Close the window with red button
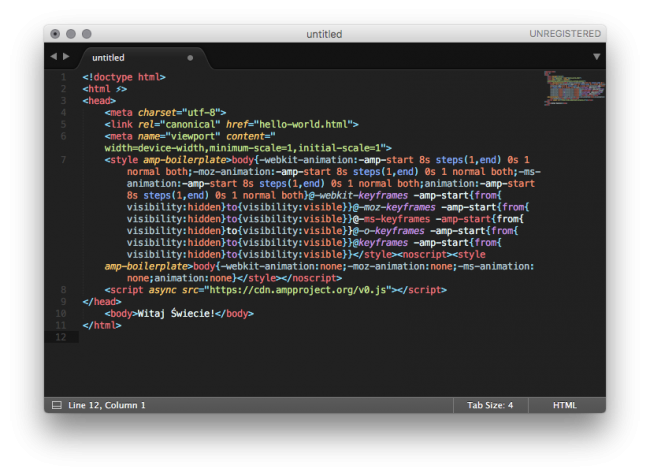 tap(55, 34)
